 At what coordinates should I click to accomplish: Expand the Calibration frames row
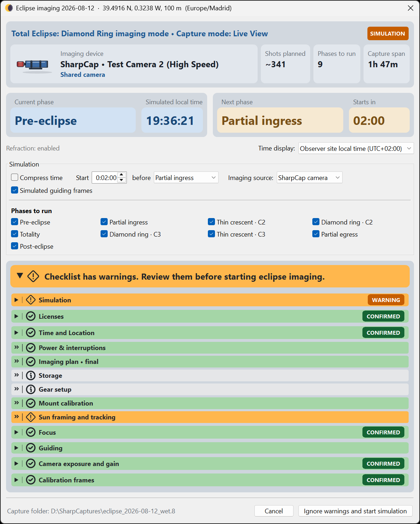[16, 480]
